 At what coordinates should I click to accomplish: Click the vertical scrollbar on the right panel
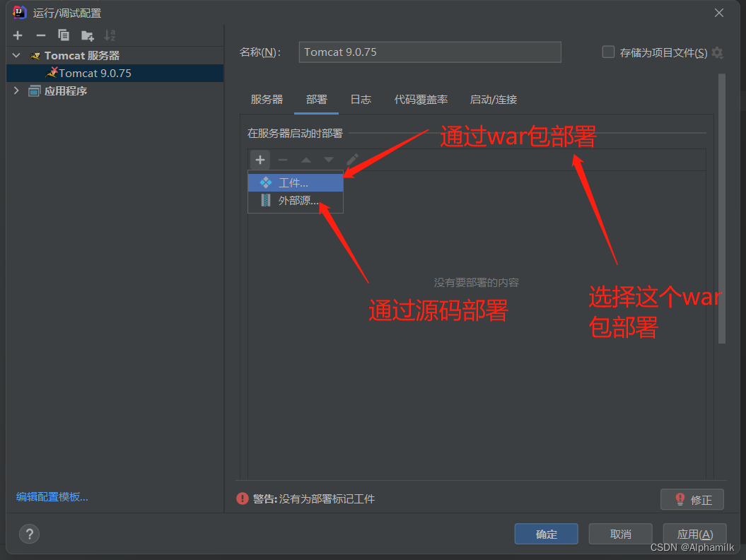click(722, 209)
